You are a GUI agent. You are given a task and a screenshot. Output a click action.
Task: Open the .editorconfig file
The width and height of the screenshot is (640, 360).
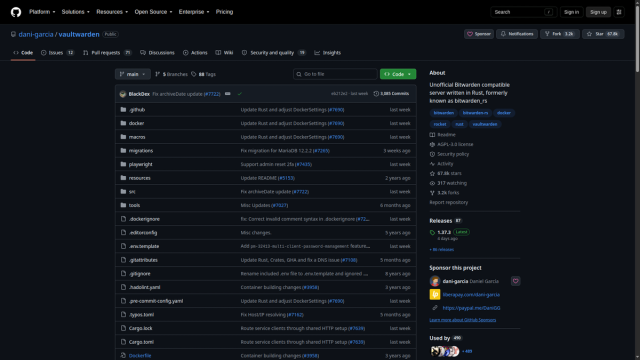coord(143,233)
